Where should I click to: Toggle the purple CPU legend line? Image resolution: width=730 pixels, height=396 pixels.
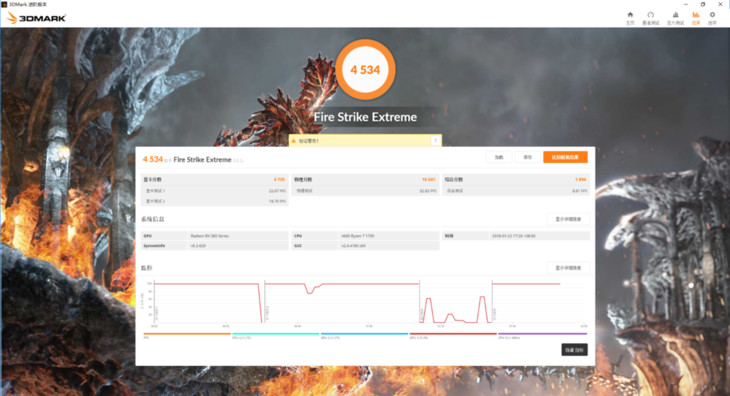point(542,334)
